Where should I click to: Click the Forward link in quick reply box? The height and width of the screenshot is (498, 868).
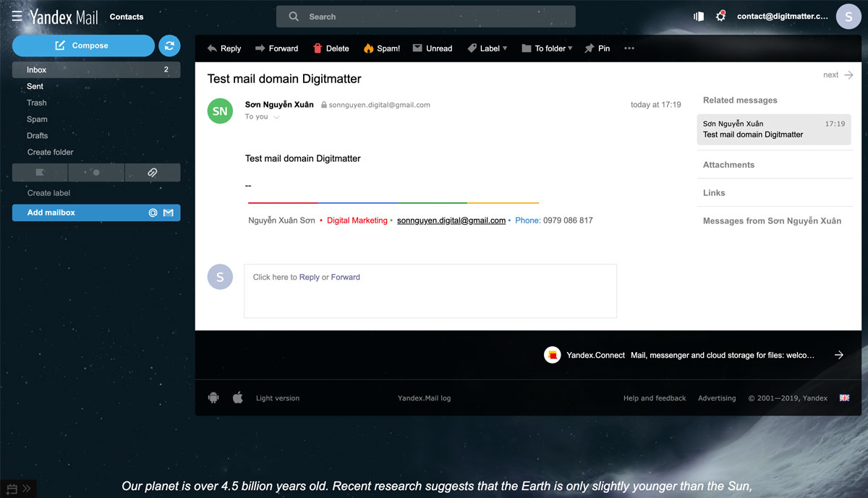[346, 277]
